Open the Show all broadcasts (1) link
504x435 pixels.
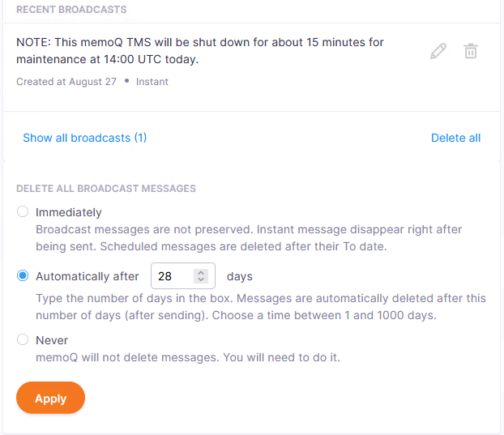click(84, 138)
